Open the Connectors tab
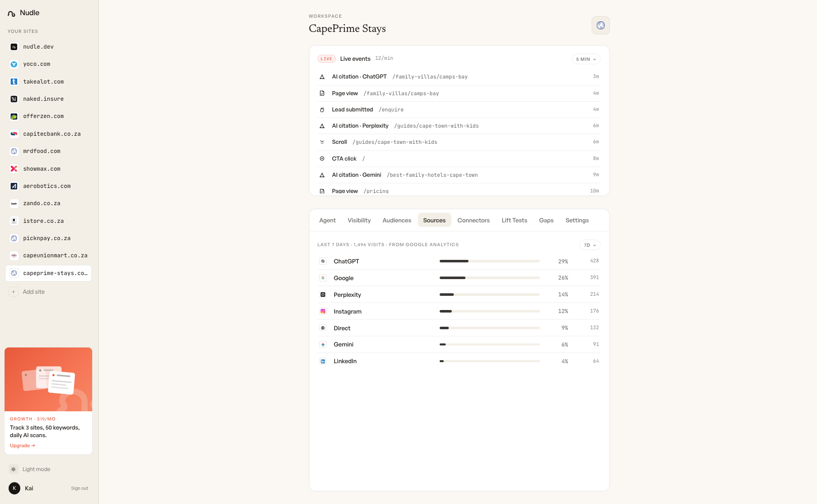 click(474, 220)
